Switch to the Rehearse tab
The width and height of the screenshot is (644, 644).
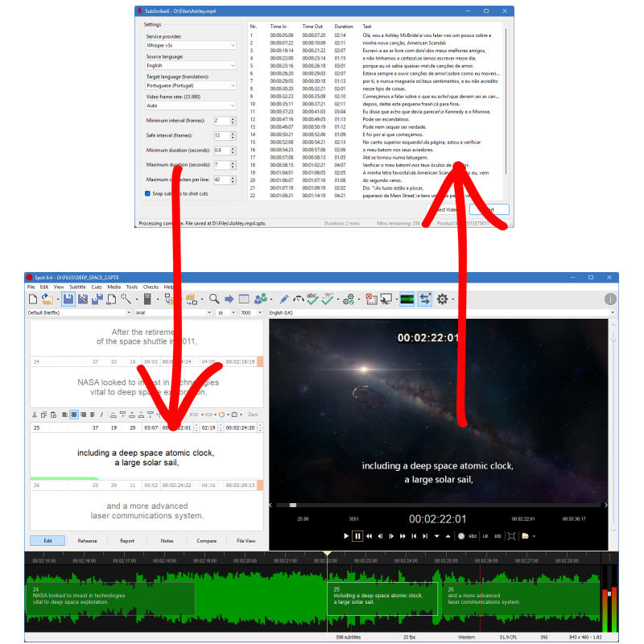point(88,541)
